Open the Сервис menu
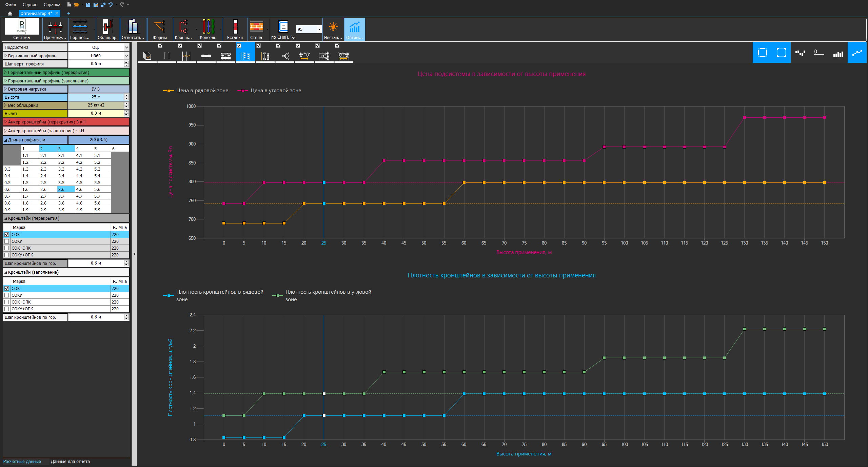This screenshot has width=868, height=467. click(x=30, y=5)
